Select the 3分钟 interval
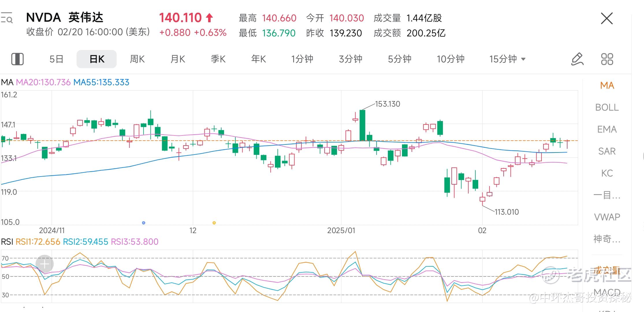Image resolution: width=644 pixels, height=312 pixels. (351, 59)
